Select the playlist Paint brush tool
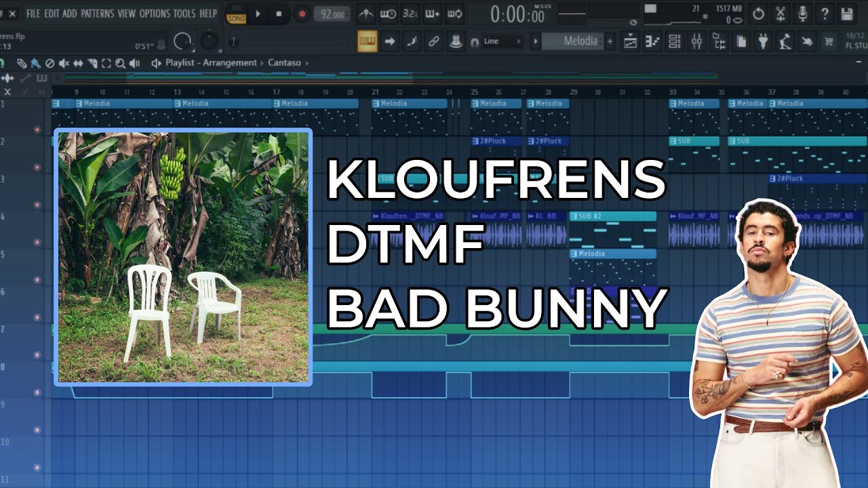Screen dimensions: 868x488 [x=35, y=63]
